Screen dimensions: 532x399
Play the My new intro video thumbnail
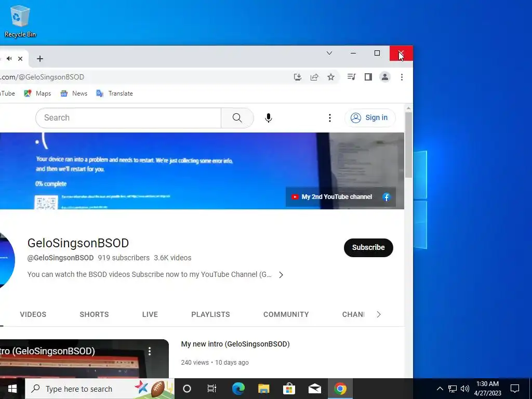84,358
